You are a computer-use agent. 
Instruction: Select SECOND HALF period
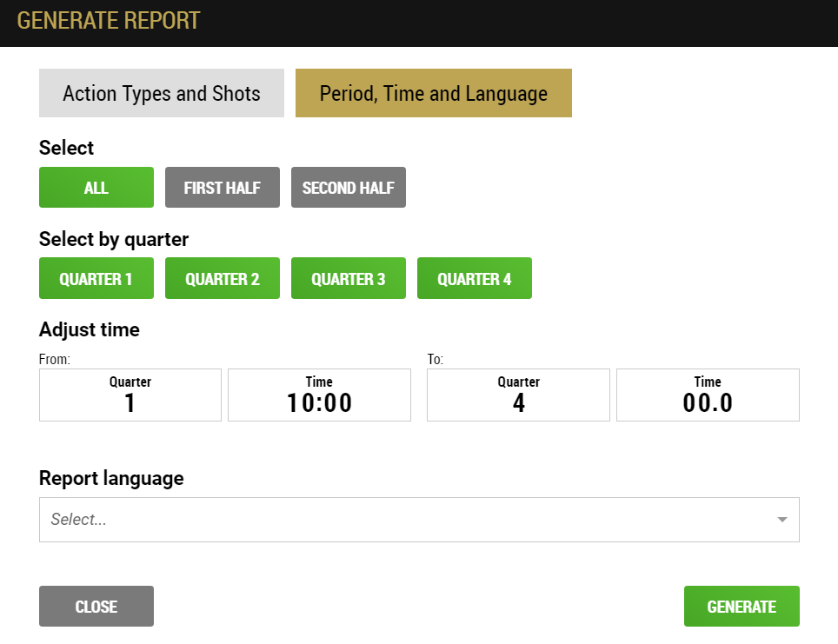point(349,188)
